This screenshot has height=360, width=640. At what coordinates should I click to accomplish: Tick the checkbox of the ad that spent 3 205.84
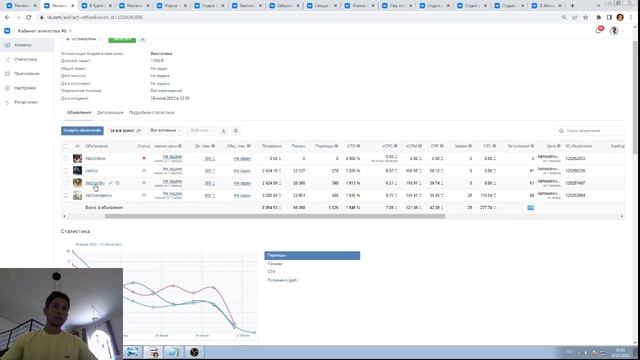coord(66,195)
